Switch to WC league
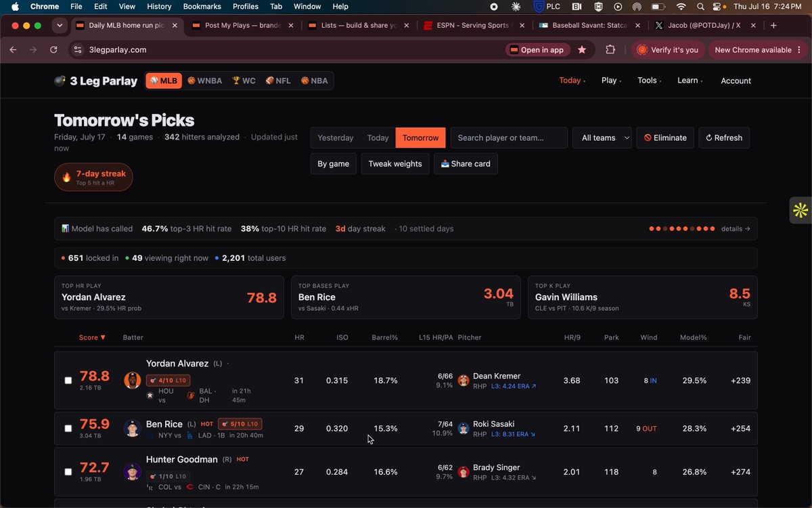The height and width of the screenshot is (508, 812). point(244,81)
